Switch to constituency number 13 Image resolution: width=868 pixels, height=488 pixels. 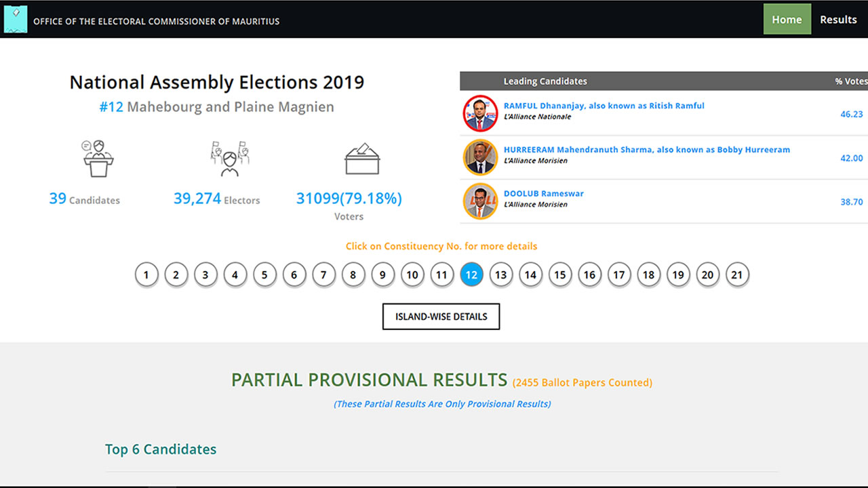click(x=500, y=274)
